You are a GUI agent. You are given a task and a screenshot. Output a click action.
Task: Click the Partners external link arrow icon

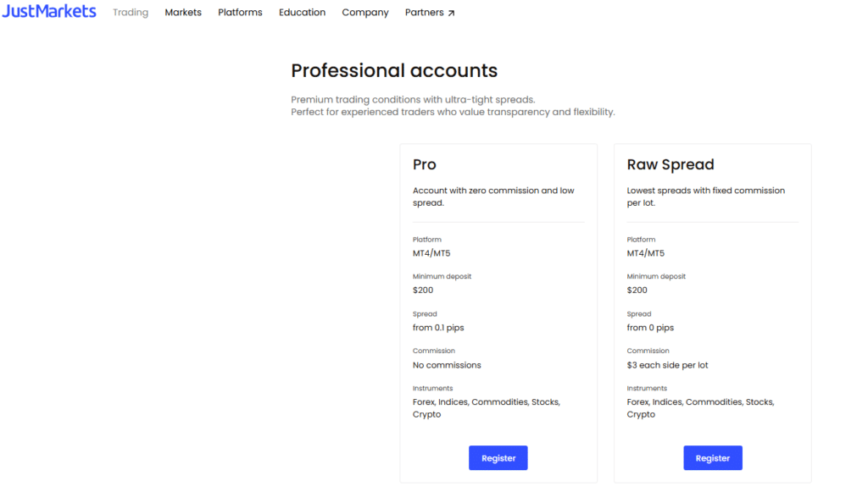(451, 13)
